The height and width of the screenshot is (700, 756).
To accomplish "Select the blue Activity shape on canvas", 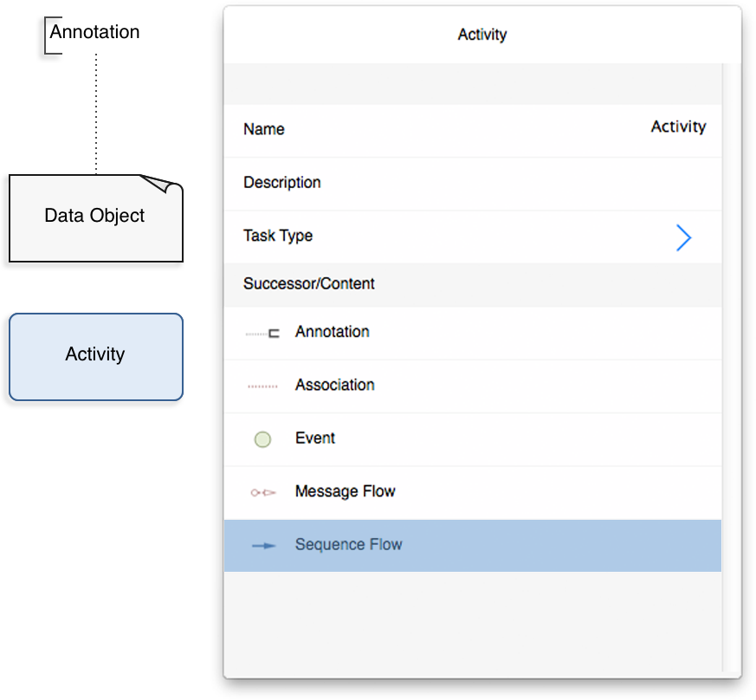I will tap(96, 357).
